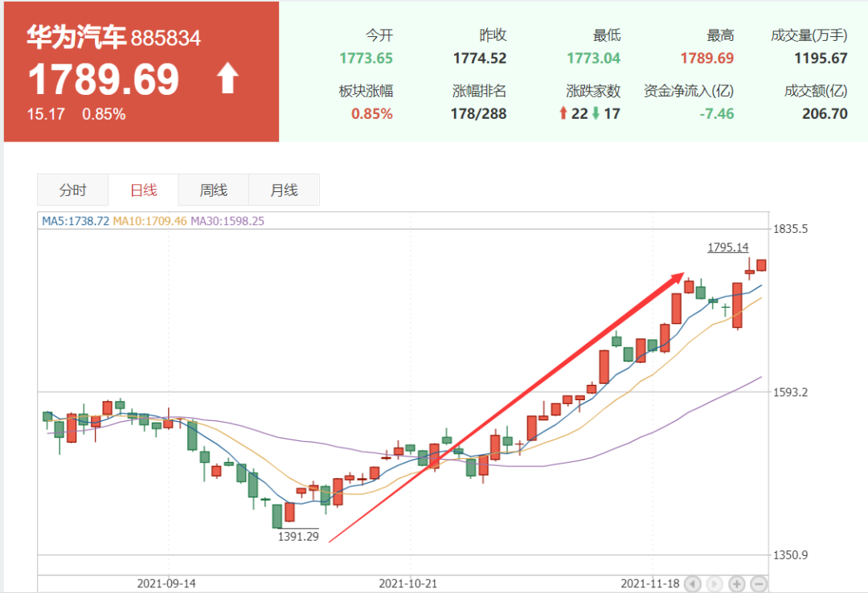The height and width of the screenshot is (593, 868).
Task: Select the 昨收 value 1774.52
Action: click(480, 58)
